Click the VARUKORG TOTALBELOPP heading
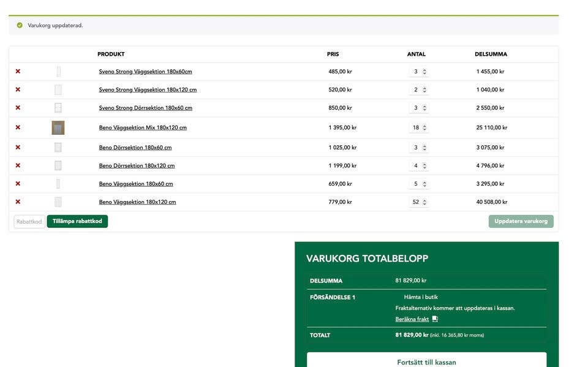Image resolution: width=588 pixels, height=367 pixels. click(367, 259)
